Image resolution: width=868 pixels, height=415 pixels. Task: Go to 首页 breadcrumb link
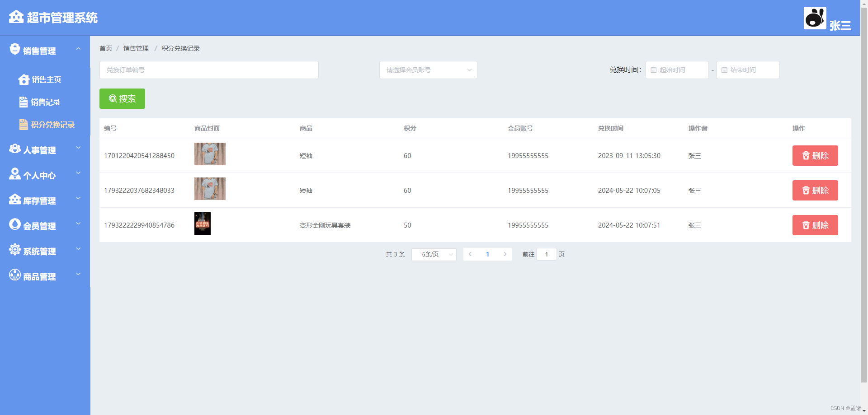click(x=106, y=48)
